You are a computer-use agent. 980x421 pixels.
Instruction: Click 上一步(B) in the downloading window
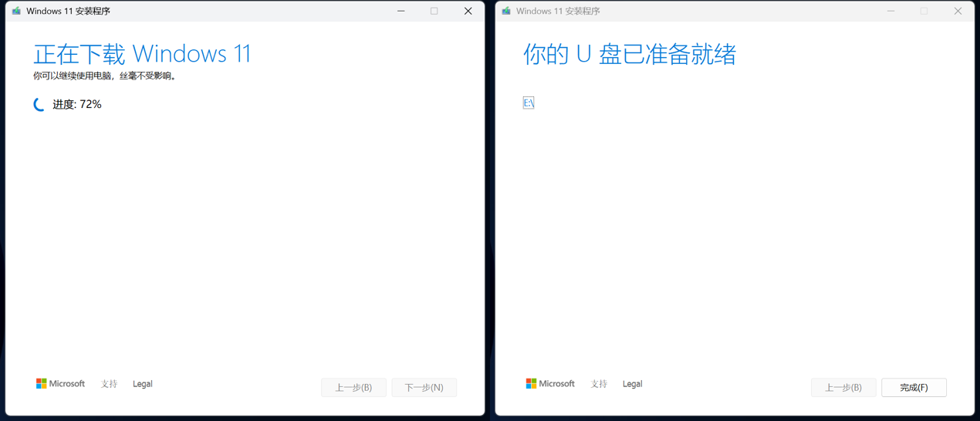353,387
